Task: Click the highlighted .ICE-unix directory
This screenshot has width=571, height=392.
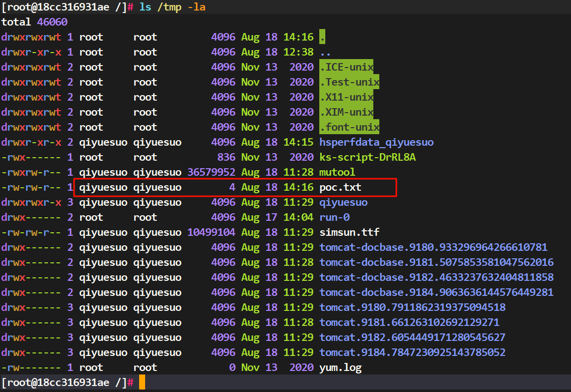Action: [346, 67]
